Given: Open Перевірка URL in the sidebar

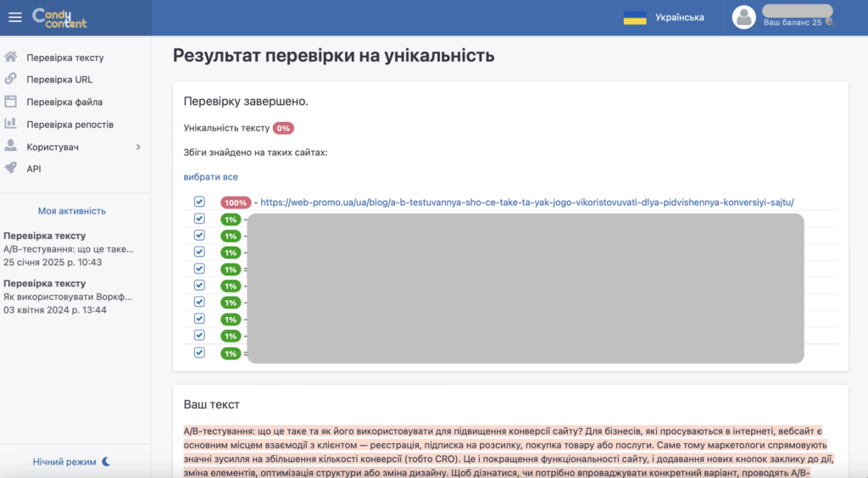Looking at the screenshot, I should [59, 80].
